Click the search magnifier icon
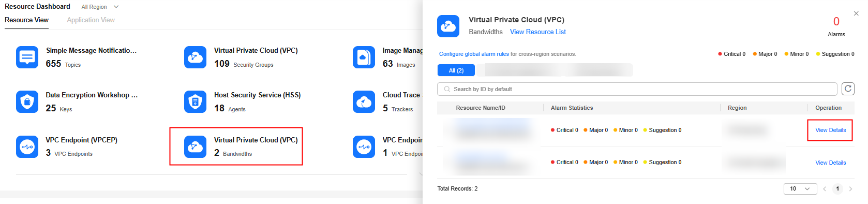868x204 pixels. 447,89
